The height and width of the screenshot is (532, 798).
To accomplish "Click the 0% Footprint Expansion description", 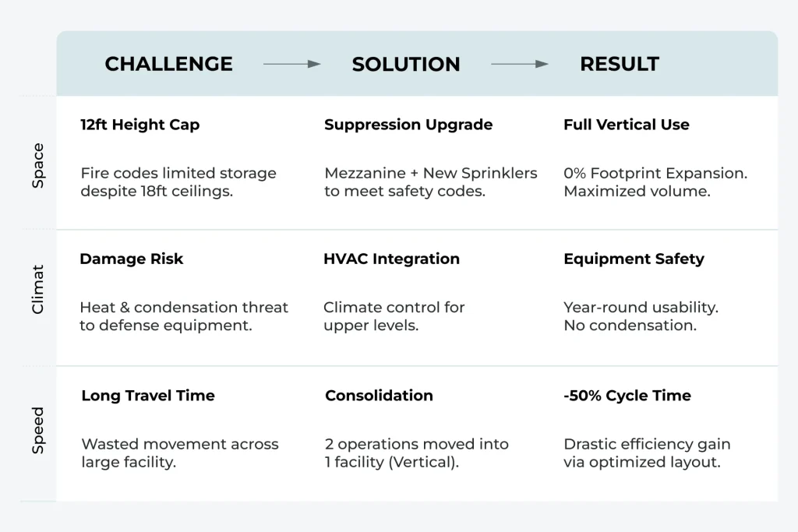I will click(655, 182).
